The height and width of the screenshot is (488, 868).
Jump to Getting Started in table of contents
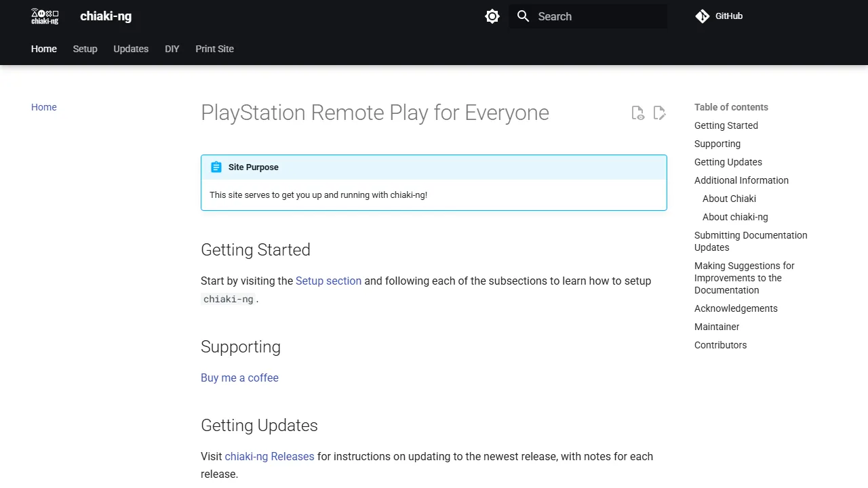click(x=726, y=125)
